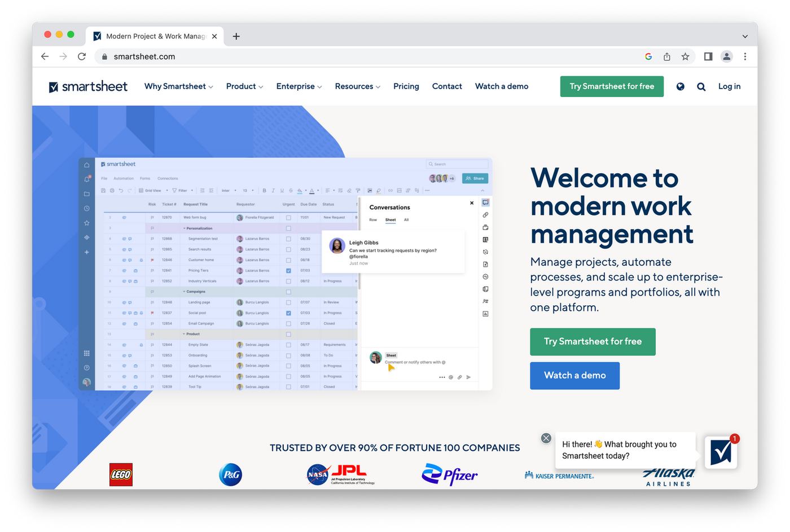The image size is (790, 532).
Task: Check the Urgent box for Landing page row
Action: (x=288, y=302)
